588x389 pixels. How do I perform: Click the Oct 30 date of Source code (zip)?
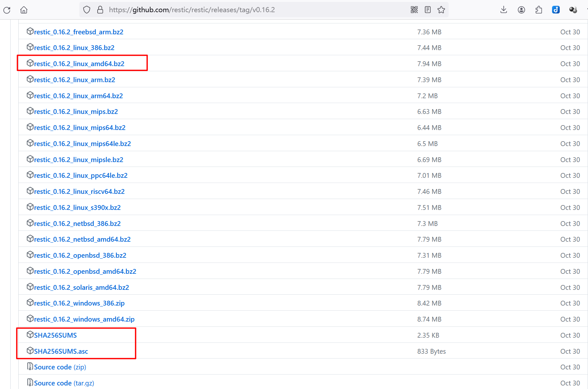tap(570, 367)
